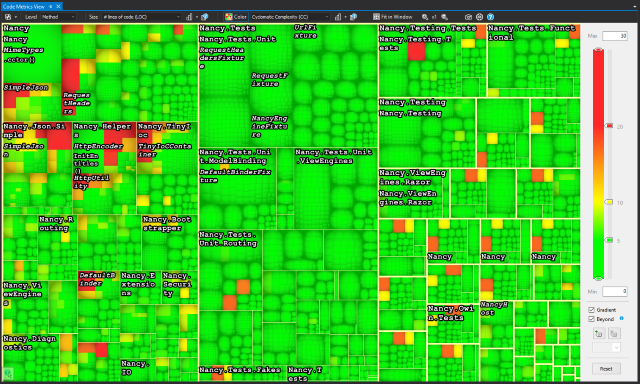640x384 pixels.
Task: Click the add color threshold icon
Action: coord(599,333)
